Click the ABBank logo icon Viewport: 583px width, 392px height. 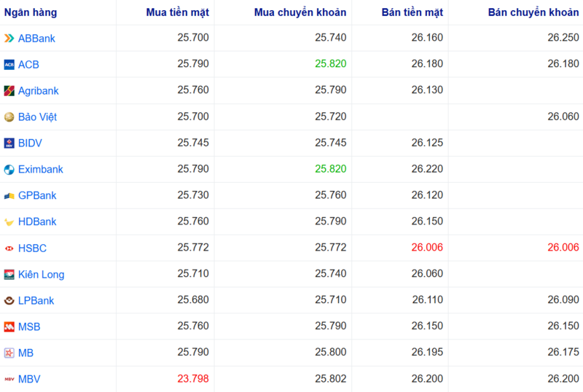(9, 39)
